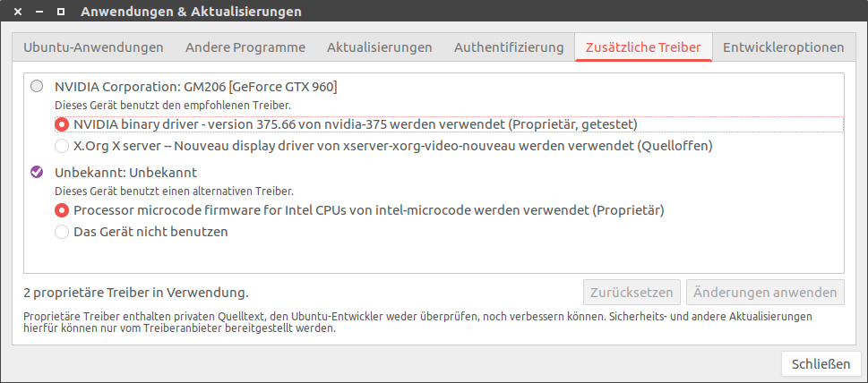Close the Anwendungen & Aktualisierungen window
The width and height of the screenshot is (868, 383).
pyautogui.click(x=18, y=13)
